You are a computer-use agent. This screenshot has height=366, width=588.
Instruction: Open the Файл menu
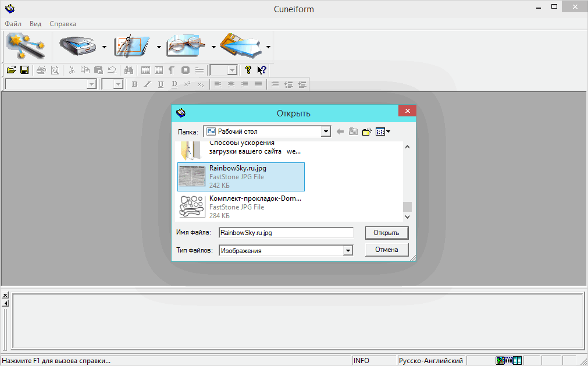(x=13, y=24)
